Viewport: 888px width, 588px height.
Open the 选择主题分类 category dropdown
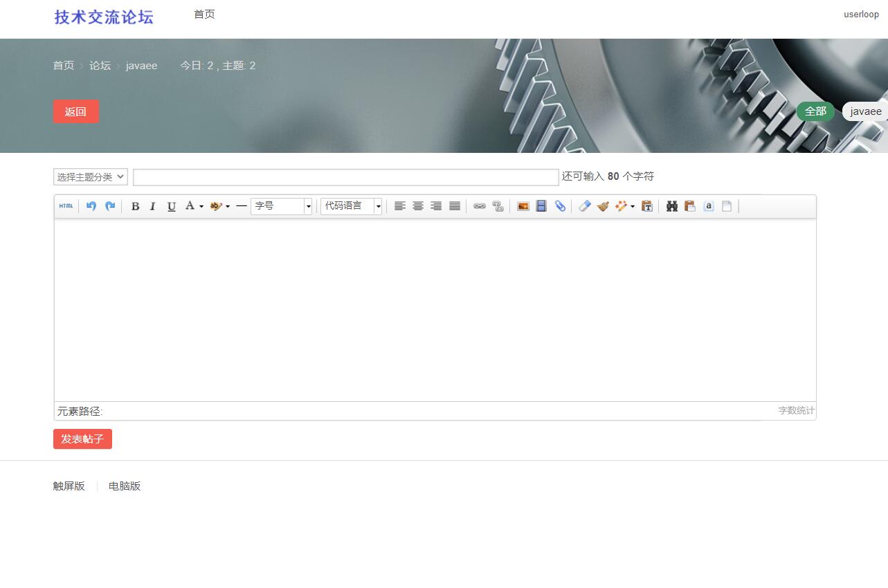coord(91,177)
